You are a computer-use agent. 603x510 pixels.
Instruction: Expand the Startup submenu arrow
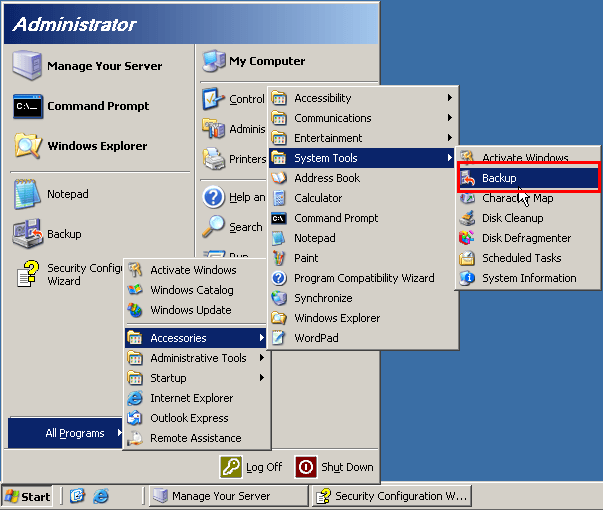click(262, 378)
